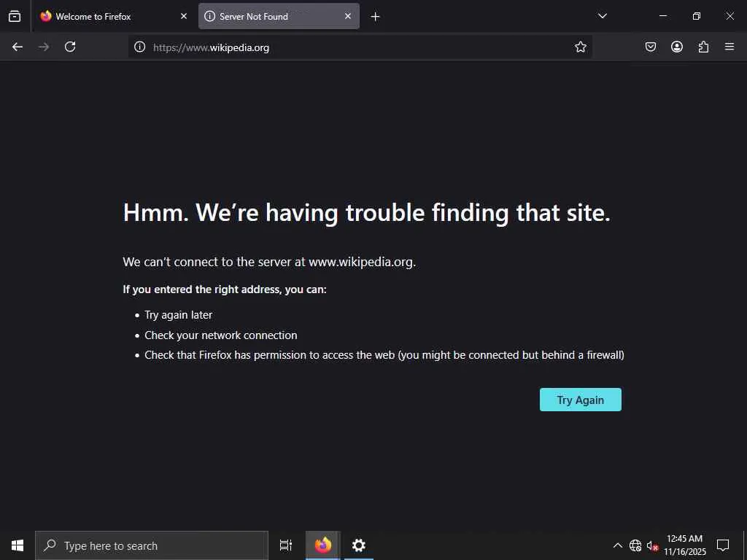Open Settings gear on the taskbar

click(359, 545)
